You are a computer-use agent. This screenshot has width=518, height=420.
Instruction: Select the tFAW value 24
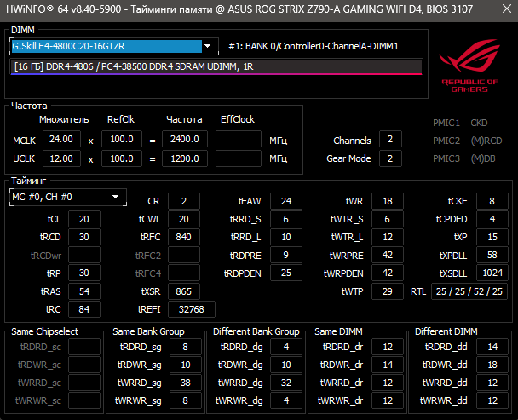tap(286, 201)
